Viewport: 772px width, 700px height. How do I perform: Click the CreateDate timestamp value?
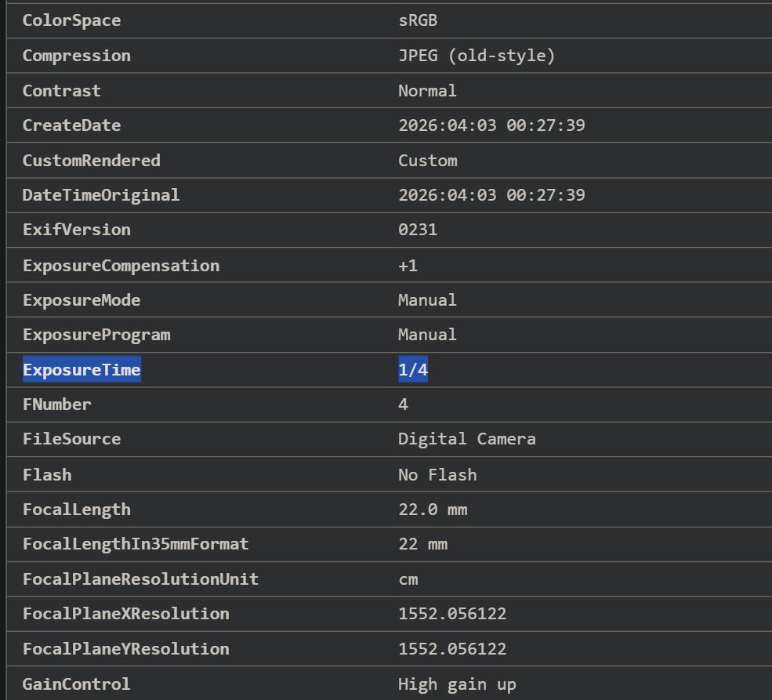[491, 125]
